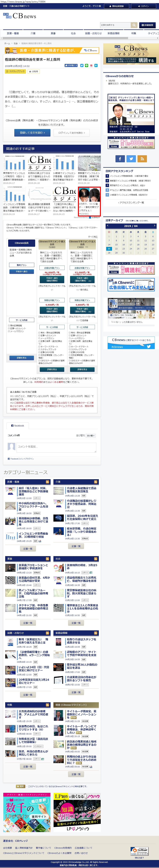Image resolution: width=159 pixels, height=868 pixels.
Task: Share article via the Twitter icon
Action: click(x=82, y=65)
